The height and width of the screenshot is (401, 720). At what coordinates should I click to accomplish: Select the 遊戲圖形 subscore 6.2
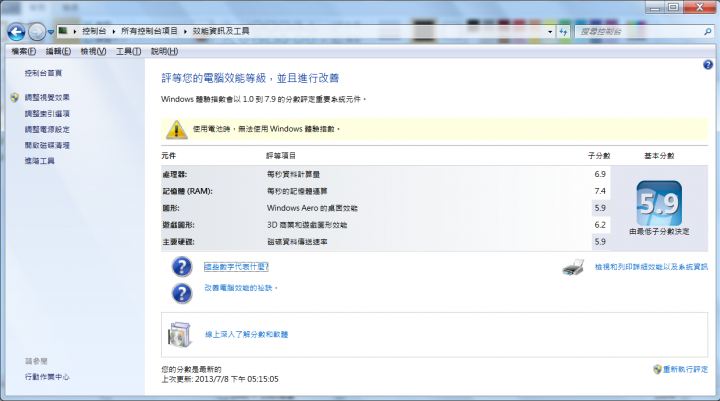point(600,225)
